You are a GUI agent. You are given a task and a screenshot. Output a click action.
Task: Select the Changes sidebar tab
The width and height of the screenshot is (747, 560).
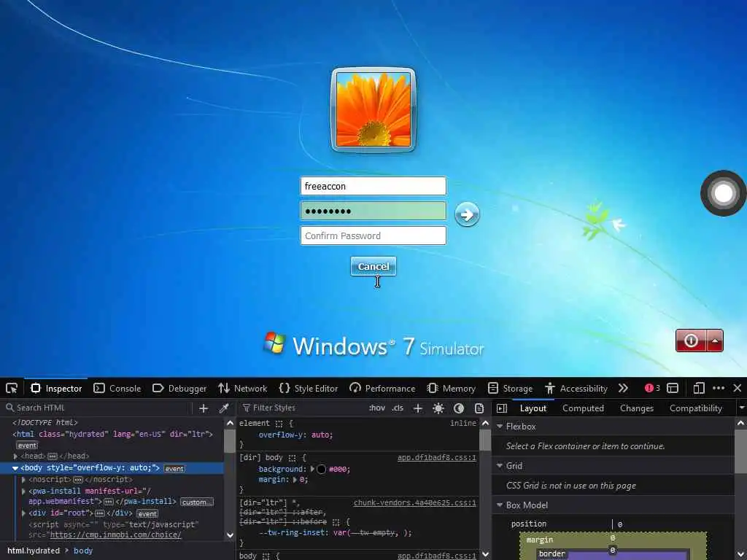pos(637,408)
